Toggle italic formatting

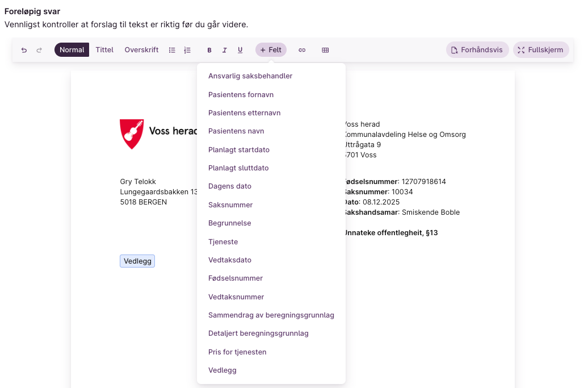click(225, 50)
